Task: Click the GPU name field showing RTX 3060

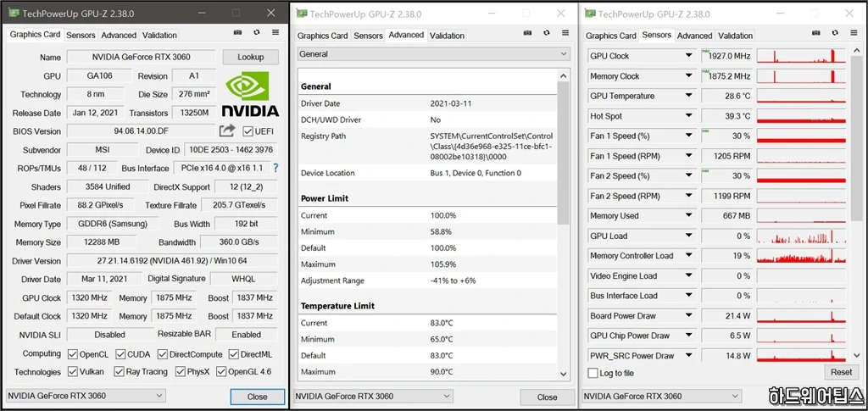Action: click(x=141, y=57)
